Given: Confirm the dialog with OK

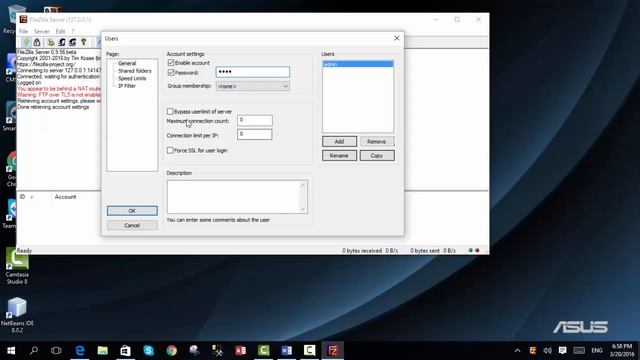Looking at the screenshot, I should tap(132, 211).
